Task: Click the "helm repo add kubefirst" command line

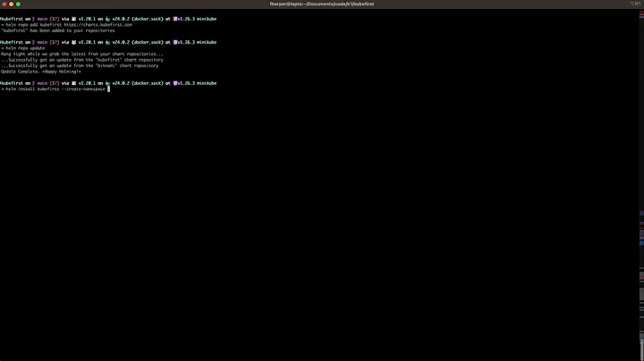Action: (x=66, y=25)
